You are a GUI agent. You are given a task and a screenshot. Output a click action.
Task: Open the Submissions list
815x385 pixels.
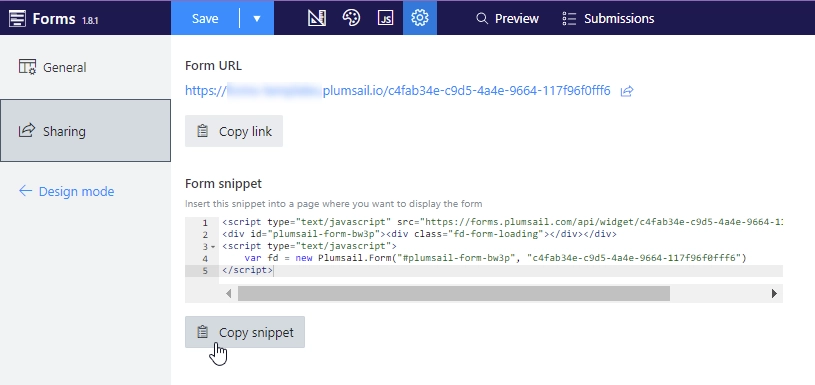[x=608, y=19]
